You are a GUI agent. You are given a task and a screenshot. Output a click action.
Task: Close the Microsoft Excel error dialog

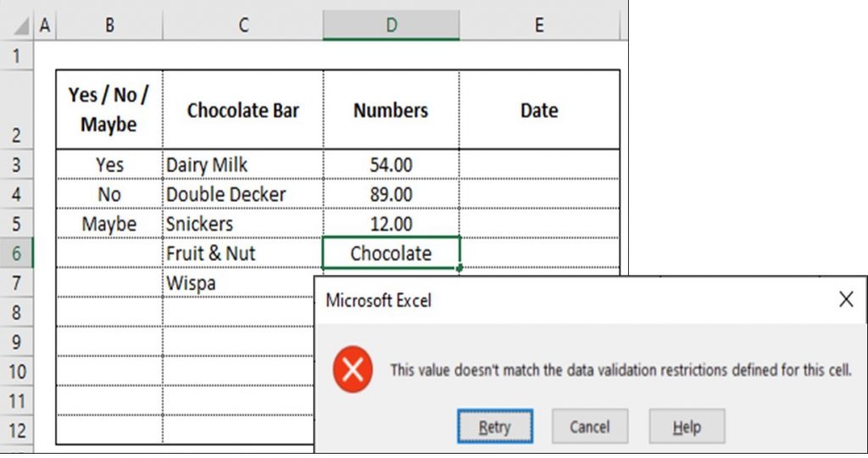click(845, 299)
